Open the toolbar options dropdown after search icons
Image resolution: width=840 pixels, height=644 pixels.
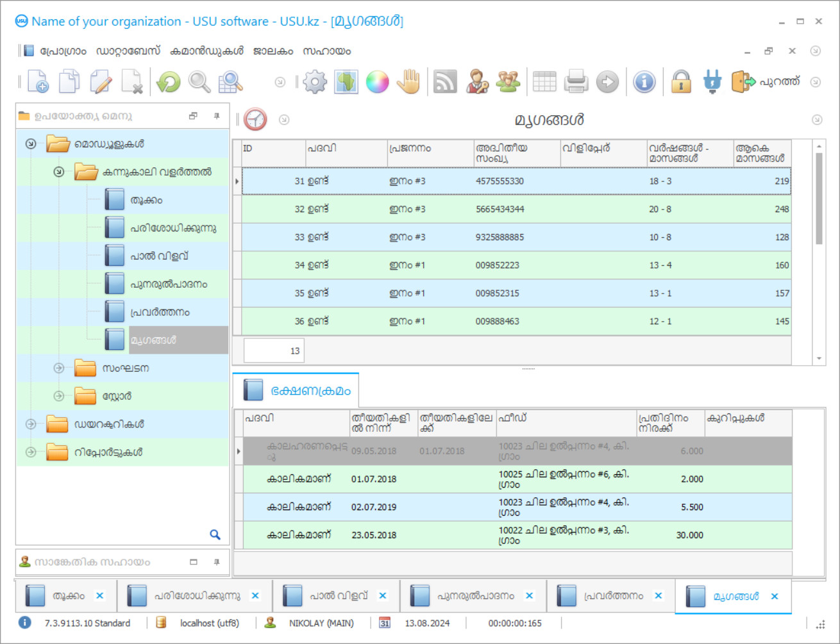[280, 82]
